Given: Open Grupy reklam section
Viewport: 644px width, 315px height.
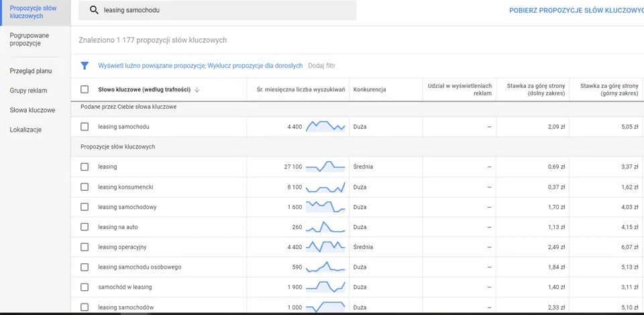Looking at the screenshot, I should click(x=28, y=91).
